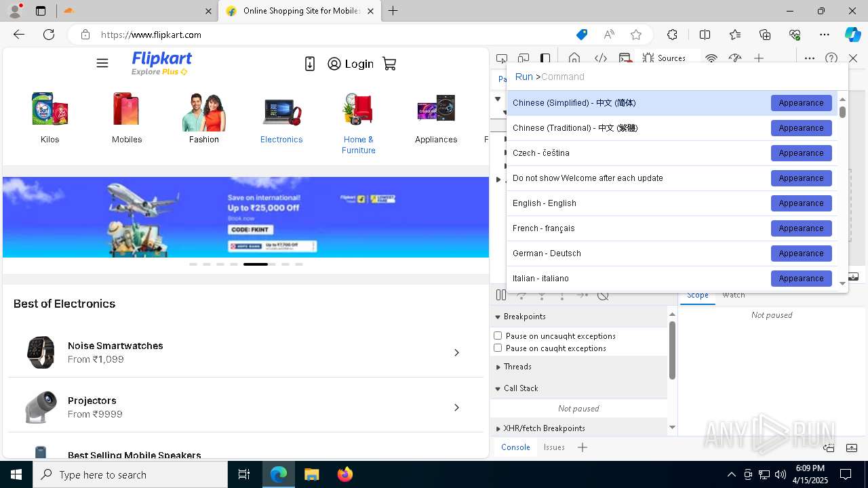868x488 pixels.
Task: Open DevTools help question mark
Action: coord(831,58)
